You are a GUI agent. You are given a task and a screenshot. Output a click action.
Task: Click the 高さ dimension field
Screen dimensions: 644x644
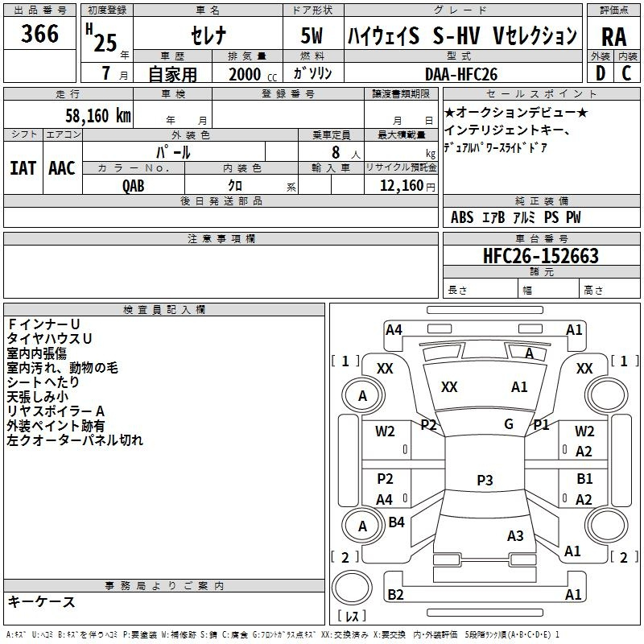pos(609,290)
